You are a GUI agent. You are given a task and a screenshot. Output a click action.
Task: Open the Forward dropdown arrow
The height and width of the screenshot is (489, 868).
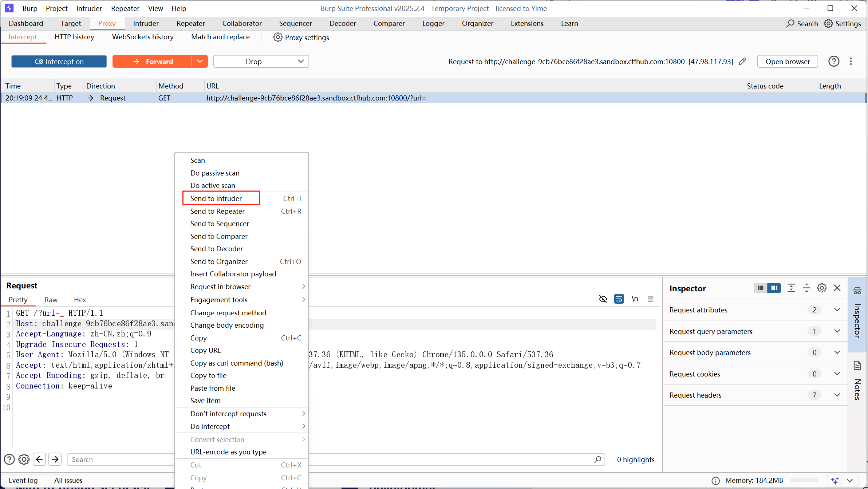click(x=200, y=62)
